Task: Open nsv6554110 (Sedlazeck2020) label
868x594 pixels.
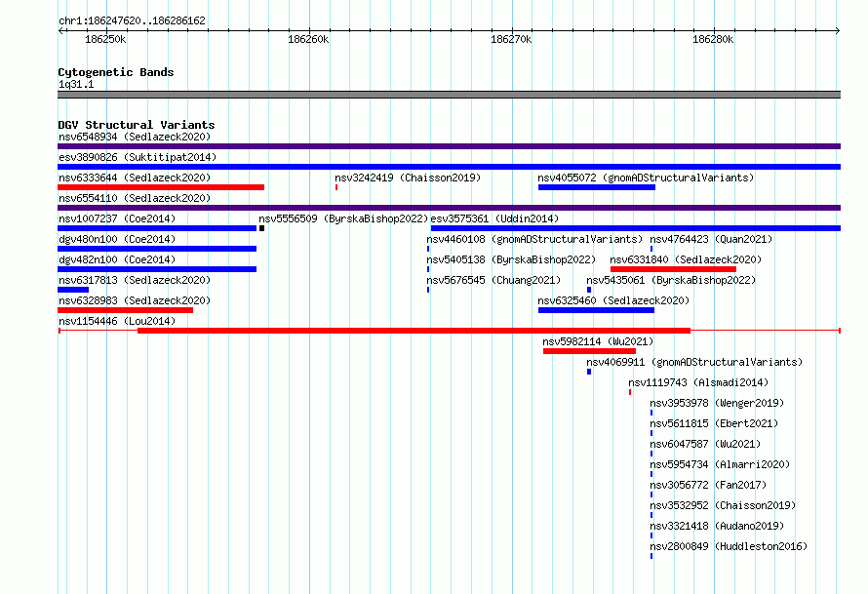Action: click(135, 198)
